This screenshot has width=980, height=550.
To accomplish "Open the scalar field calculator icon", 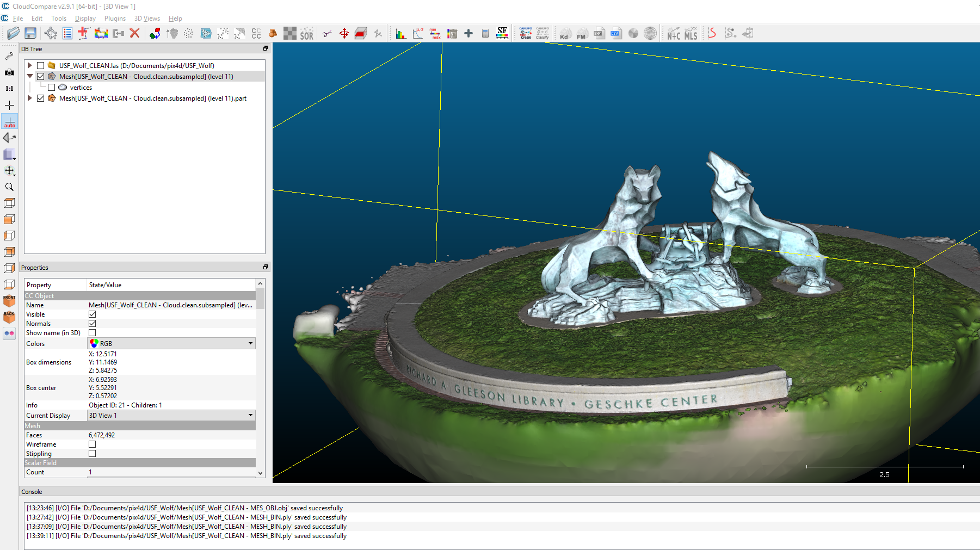I will pos(485,33).
